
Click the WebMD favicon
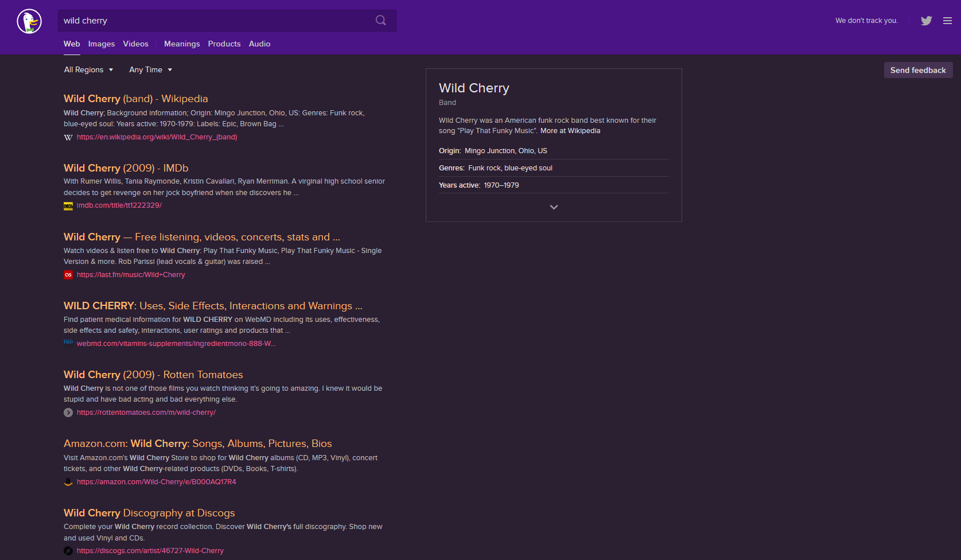coord(68,343)
